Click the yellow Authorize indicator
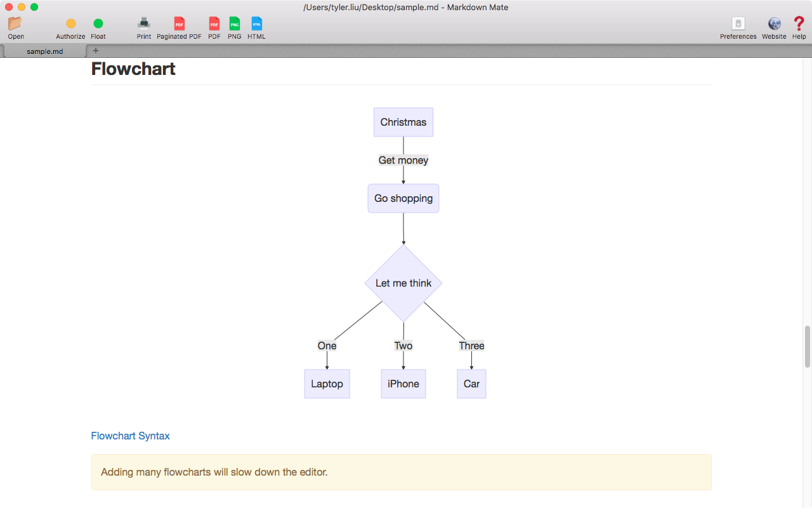 70,23
